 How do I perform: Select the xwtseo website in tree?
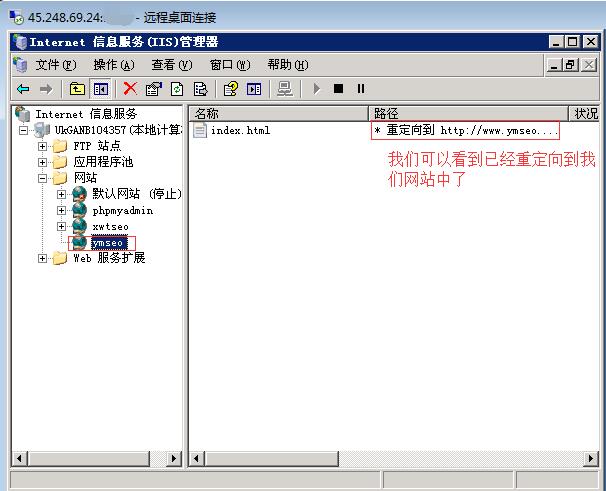click(110, 227)
